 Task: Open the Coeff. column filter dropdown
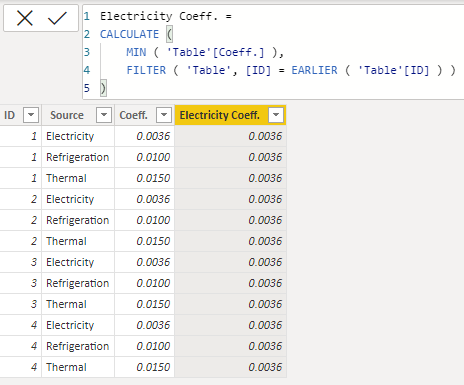point(164,115)
